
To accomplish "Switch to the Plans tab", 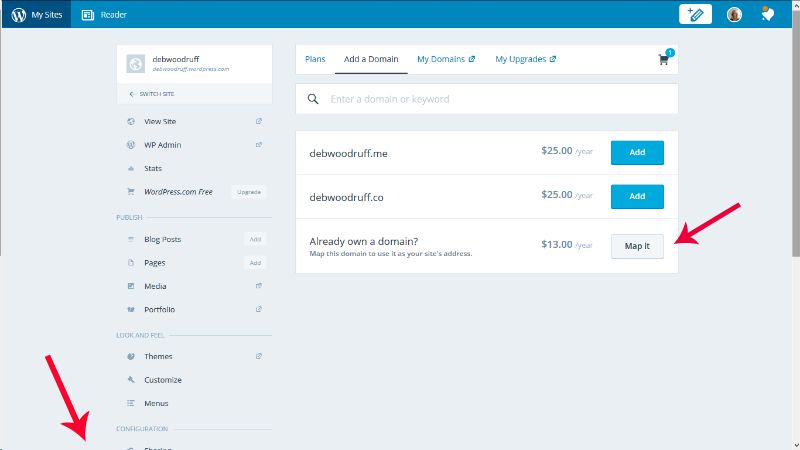I will 315,59.
